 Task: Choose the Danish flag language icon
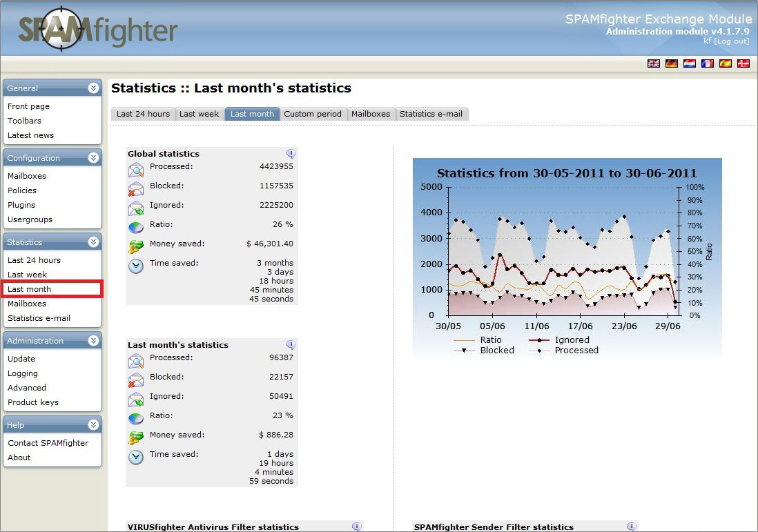click(x=743, y=63)
